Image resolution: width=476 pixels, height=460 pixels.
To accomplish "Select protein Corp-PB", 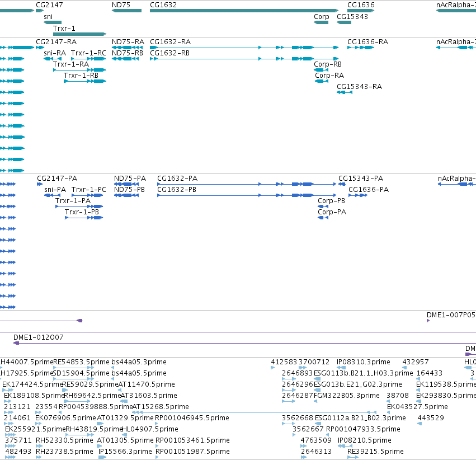I will [323, 206].
